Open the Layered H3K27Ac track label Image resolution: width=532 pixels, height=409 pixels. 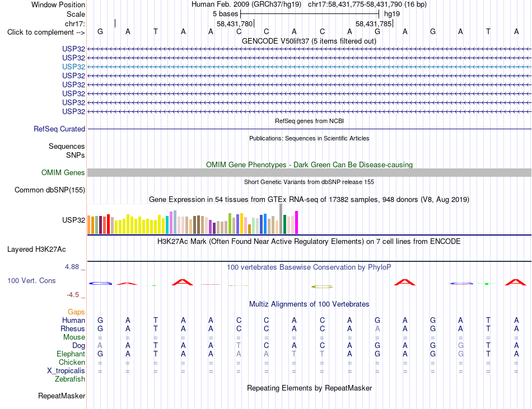coord(36,250)
